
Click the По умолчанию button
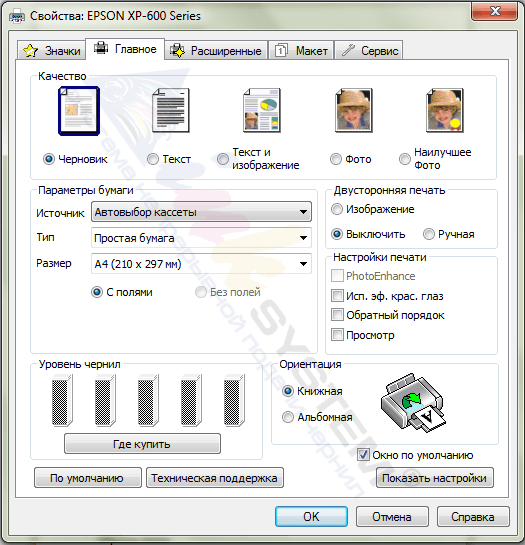pos(88,478)
